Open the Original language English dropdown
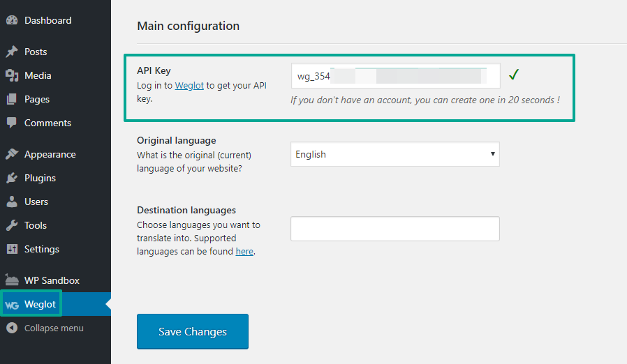The width and height of the screenshot is (627, 364). click(395, 154)
